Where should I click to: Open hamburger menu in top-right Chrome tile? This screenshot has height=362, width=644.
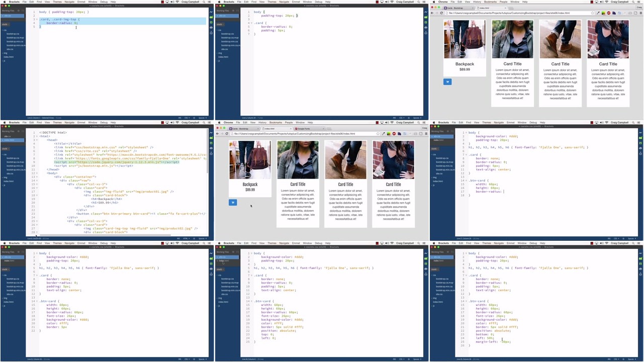coord(641,13)
